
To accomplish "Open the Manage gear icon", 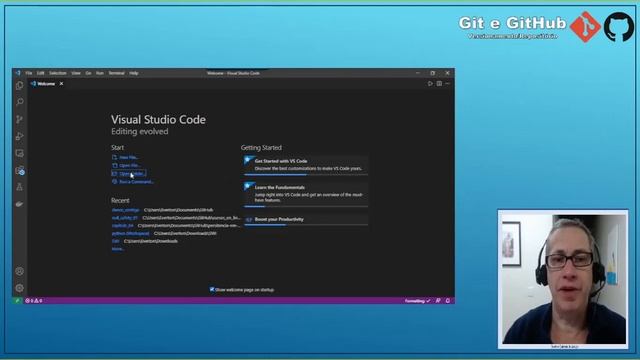I will click(x=19, y=288).
